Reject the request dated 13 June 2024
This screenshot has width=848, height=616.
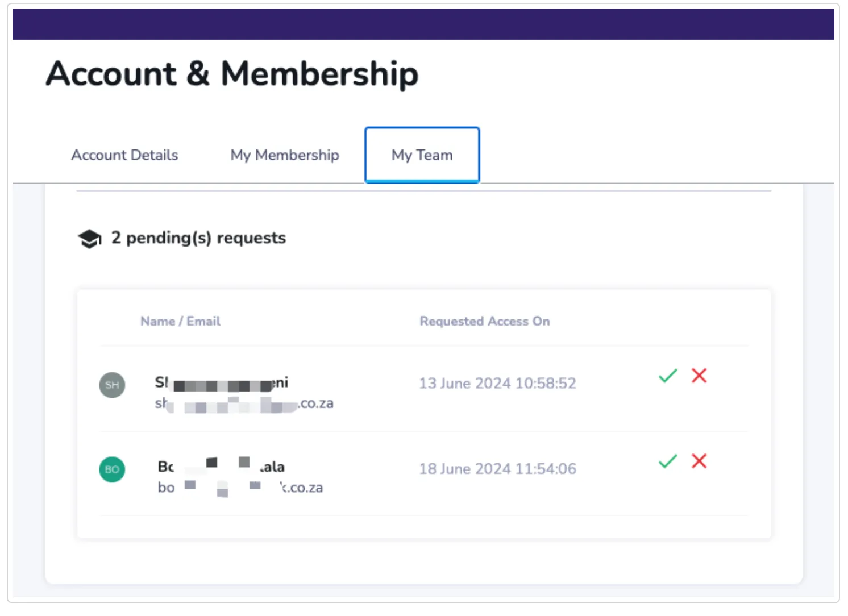click(x=699, y=375)
